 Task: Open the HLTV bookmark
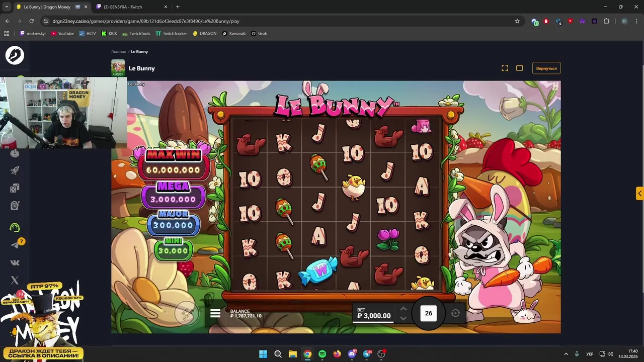click(x=88, y=33)
